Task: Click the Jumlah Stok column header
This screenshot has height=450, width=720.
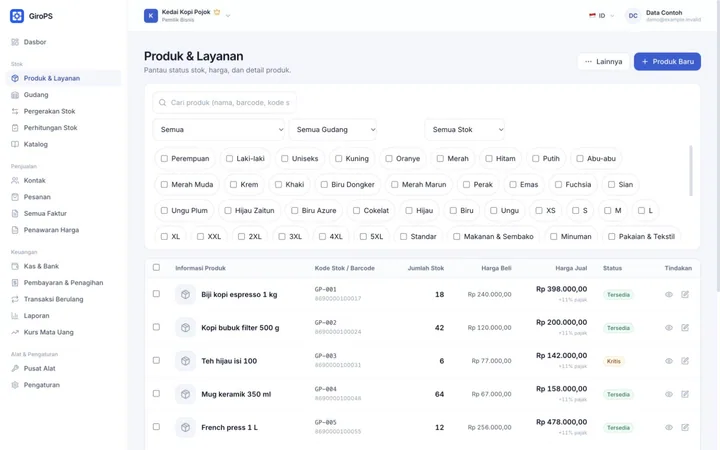Action: coord(426,268)
